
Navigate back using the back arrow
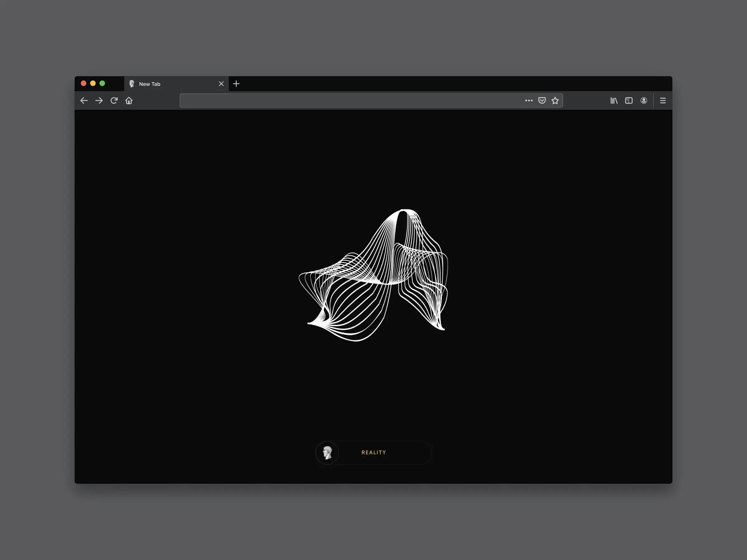click(84, 100)
